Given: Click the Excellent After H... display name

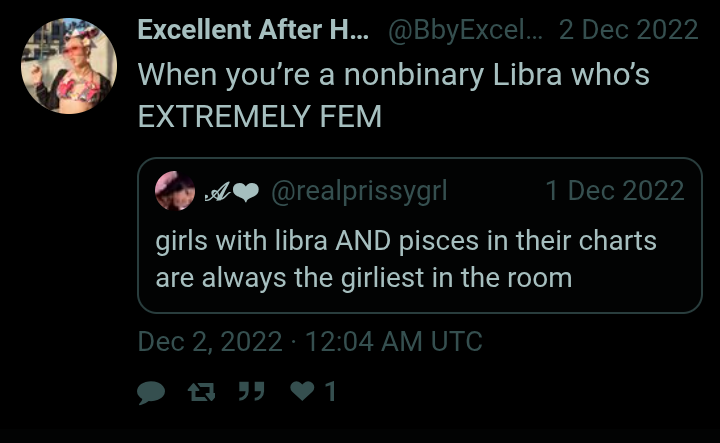Looking at the screenshot, I should 253,30.
